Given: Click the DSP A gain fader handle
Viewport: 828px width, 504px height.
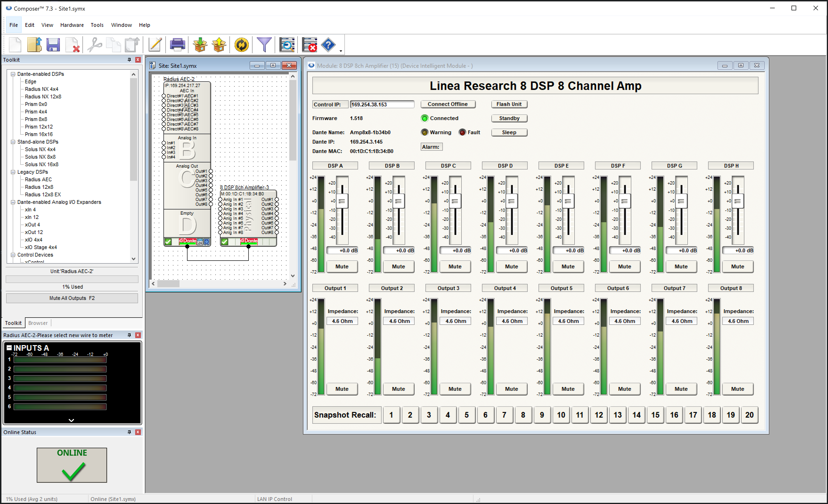Looking at the screenshot, I should coord(342,201).
